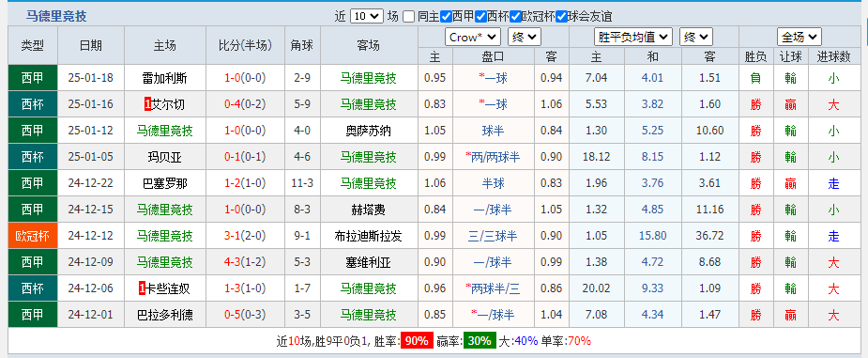The image size is (868, 358).
Task: Click 艾尔切 home team on 25-01-16
Action: point(168,104)
